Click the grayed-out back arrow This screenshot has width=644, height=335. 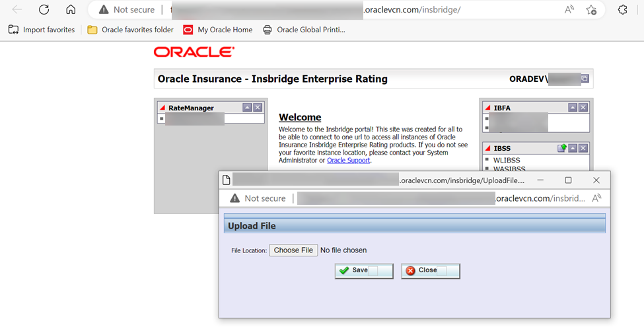[17, 9]
